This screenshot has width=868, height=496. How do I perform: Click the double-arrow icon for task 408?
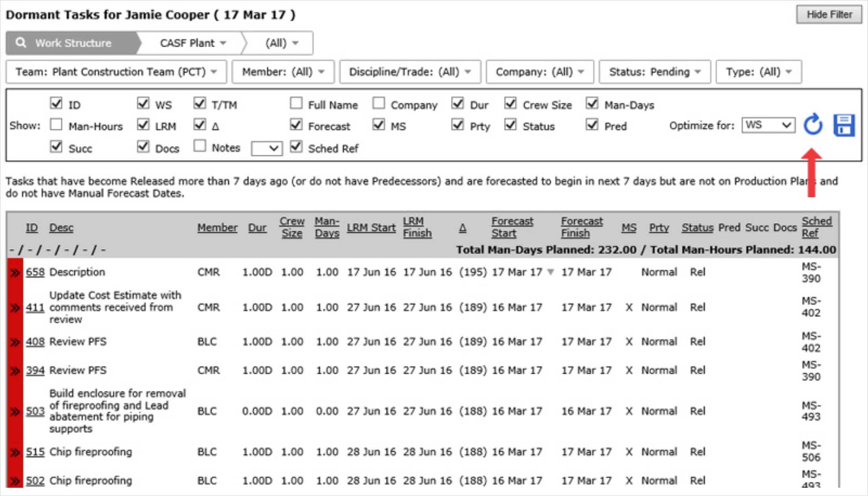coord(15,342)
